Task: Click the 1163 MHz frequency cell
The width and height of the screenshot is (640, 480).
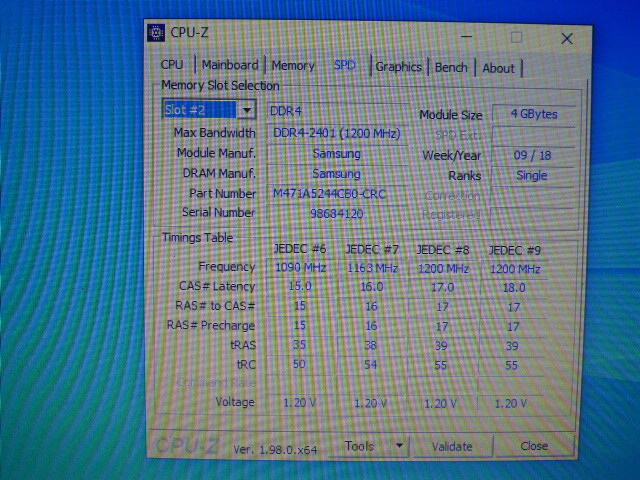Action: tap(372, 268)
